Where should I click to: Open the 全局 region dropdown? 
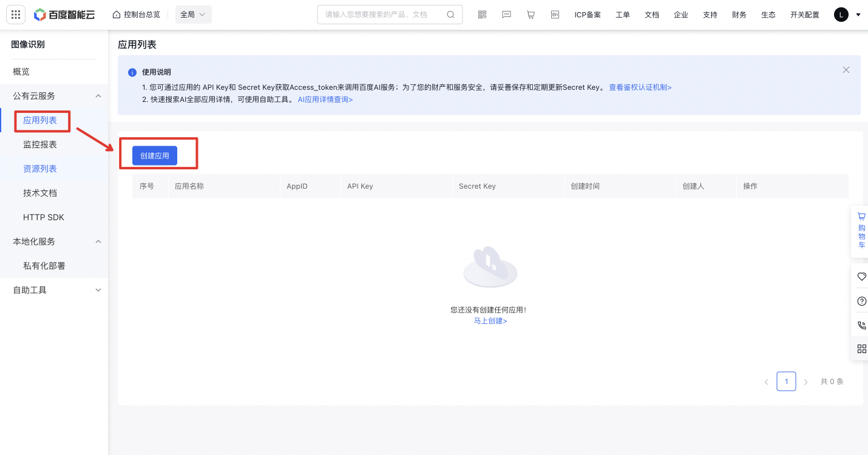click(x=193, y=15)
